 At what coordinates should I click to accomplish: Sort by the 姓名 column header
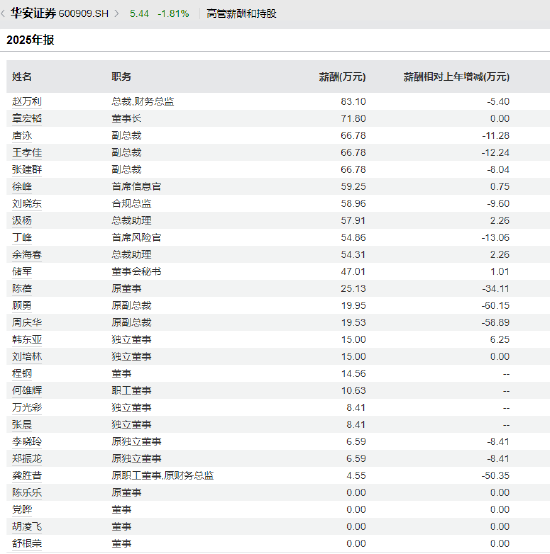click(22, 77)
